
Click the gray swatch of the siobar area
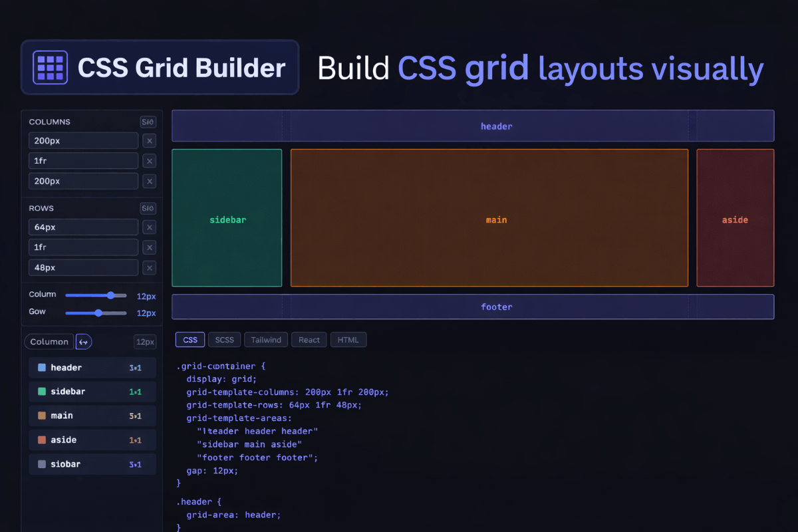coord(42,464)
